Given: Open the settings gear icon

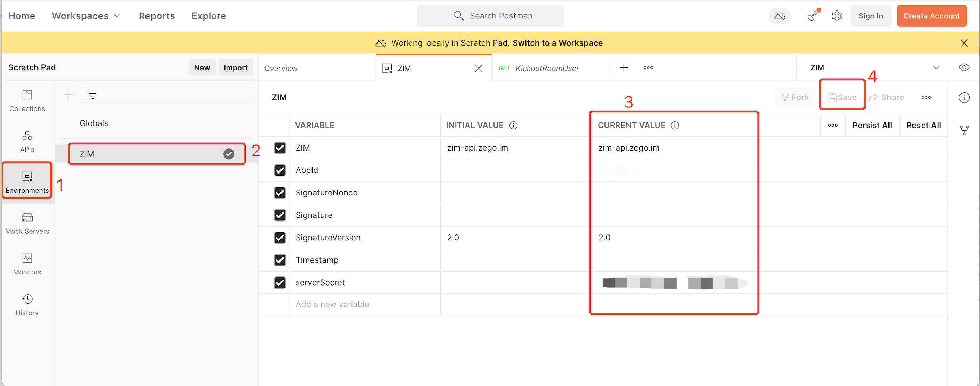Looking at the screenshot, I should (837, 16).
